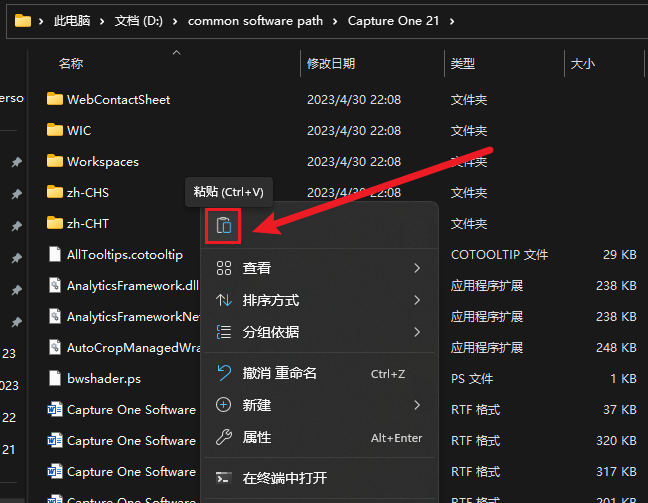Click the COTOOLTIP 文件 type cell
The image size is (648, 503).
point(500,255)
